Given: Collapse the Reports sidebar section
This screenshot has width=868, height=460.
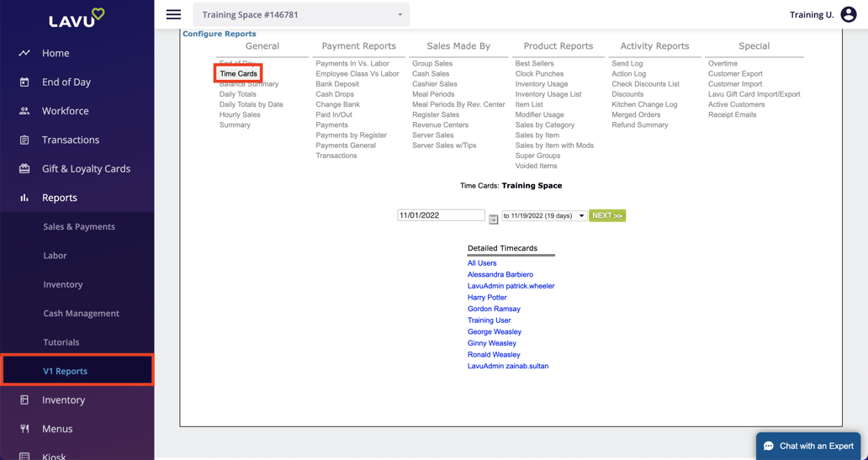Looking at the screenshot, I should pos(59,198).
